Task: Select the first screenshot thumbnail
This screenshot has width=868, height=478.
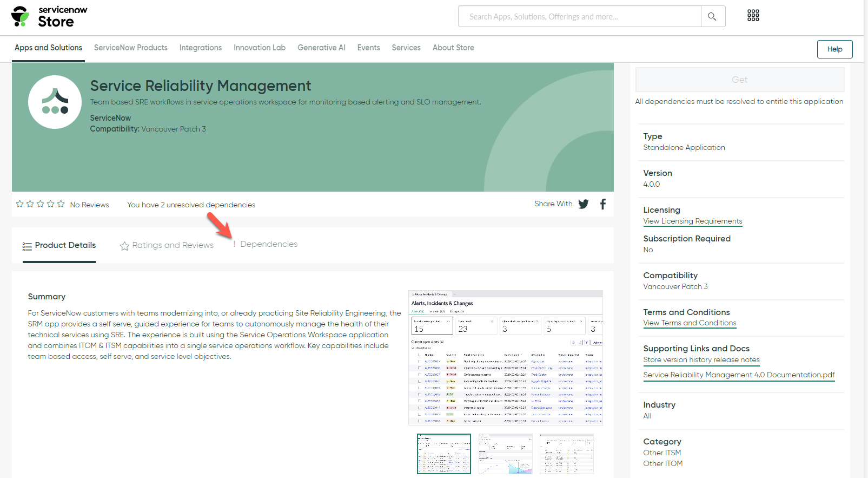Action: [444, 454]
